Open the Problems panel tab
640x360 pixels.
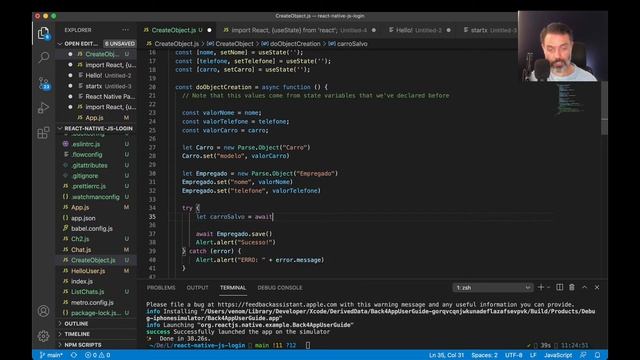coord(161,288)
